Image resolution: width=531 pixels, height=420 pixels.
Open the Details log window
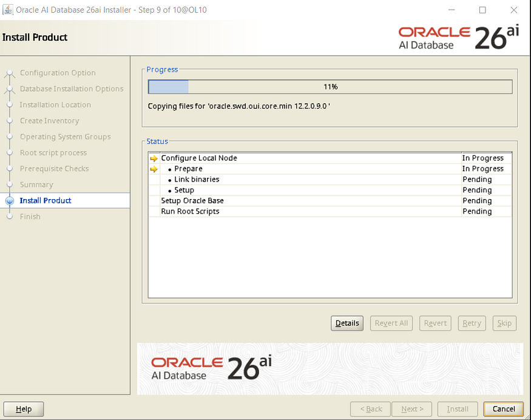tap(347, 323)
